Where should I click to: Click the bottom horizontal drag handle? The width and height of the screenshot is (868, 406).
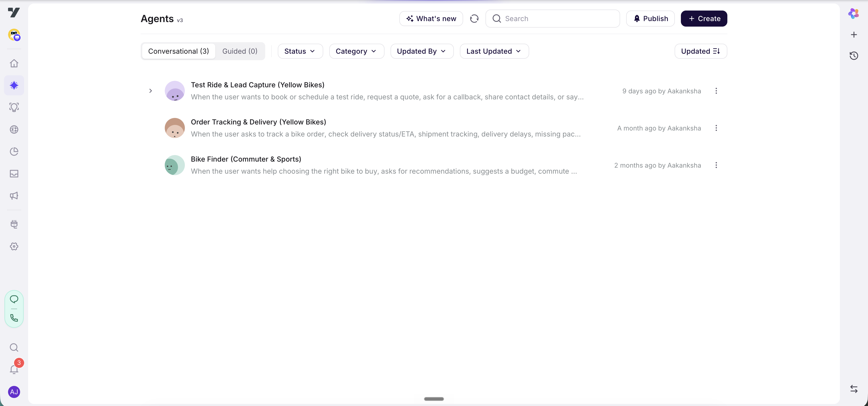tap(434, 399)
